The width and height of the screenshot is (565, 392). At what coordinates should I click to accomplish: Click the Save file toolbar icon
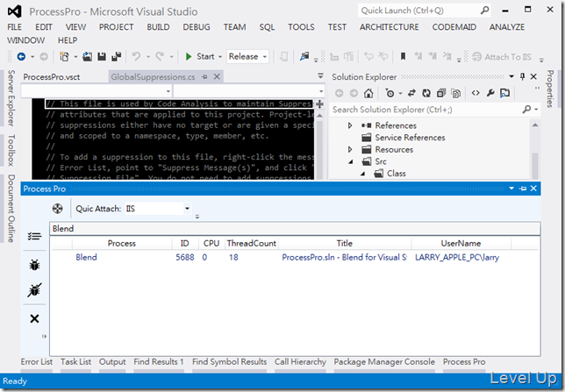pyautogui.click(x=102, y=57)
